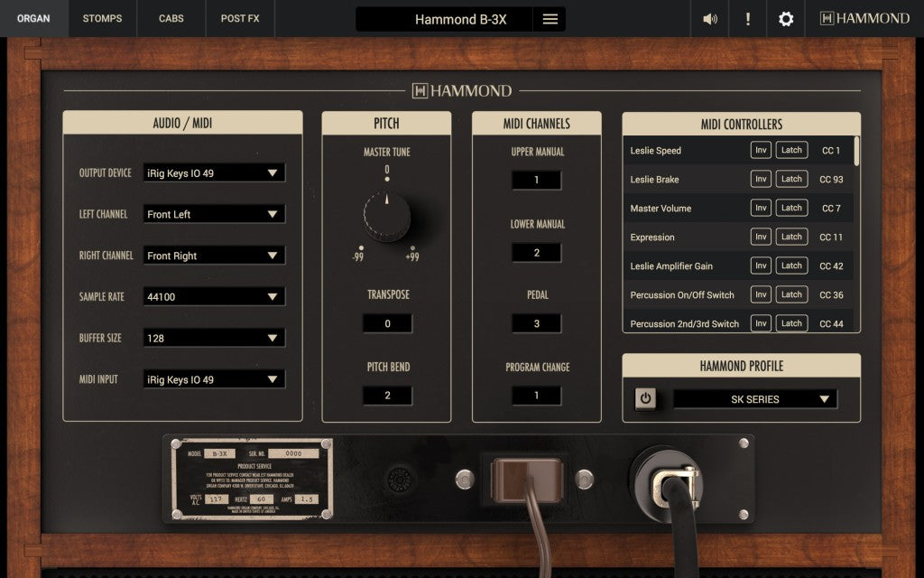This screenshot has width=924, height=578.
Task: Open the Output Device dropdown
Action: [x=214, y=172]
